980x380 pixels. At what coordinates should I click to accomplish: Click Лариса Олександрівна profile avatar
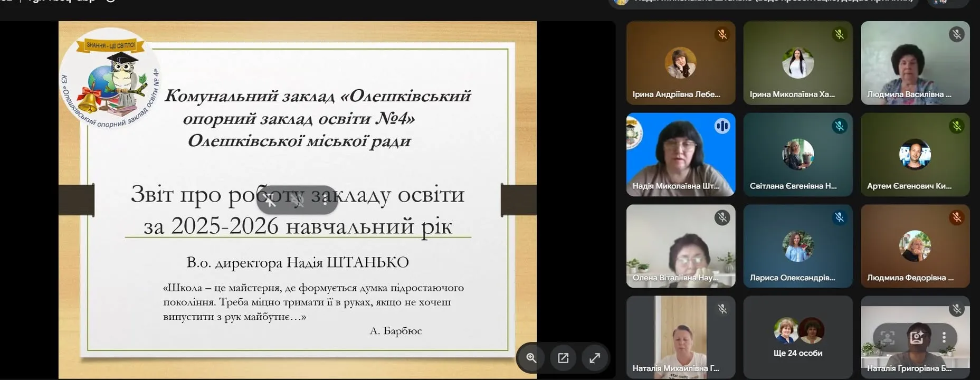pos(797,246)
